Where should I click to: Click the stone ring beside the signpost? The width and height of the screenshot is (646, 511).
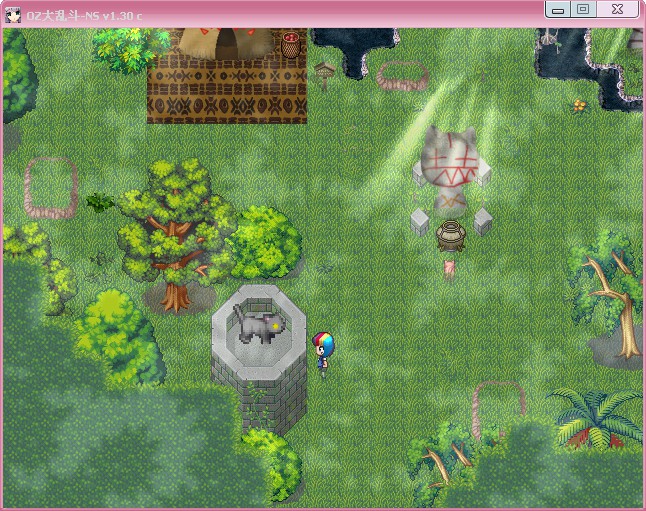click(403, 75)
